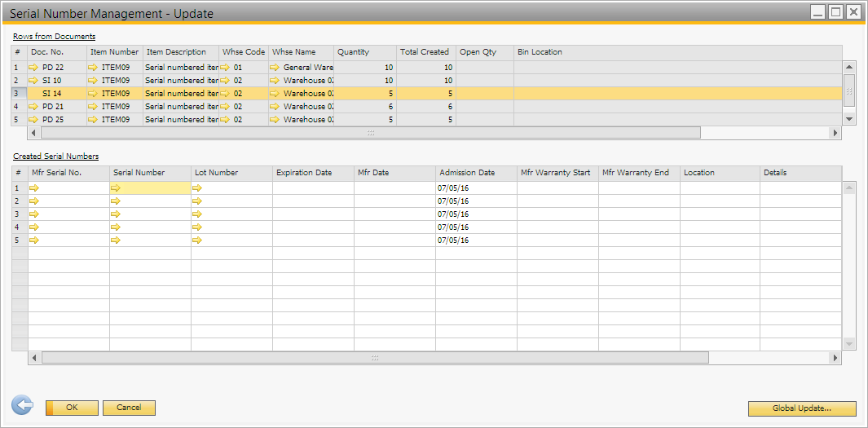Open the Global Update dialog

click(801, 408)
